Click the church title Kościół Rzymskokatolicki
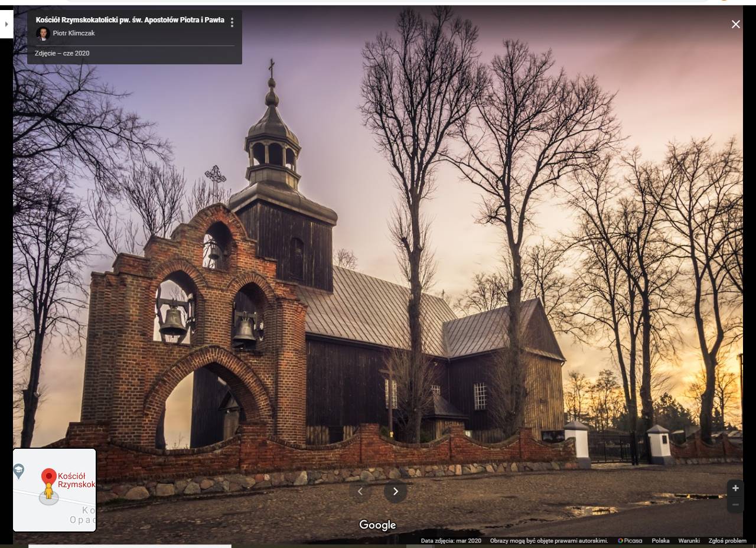Image resolution: width=756 pixels, height=548 pixels. coord(130,20)
